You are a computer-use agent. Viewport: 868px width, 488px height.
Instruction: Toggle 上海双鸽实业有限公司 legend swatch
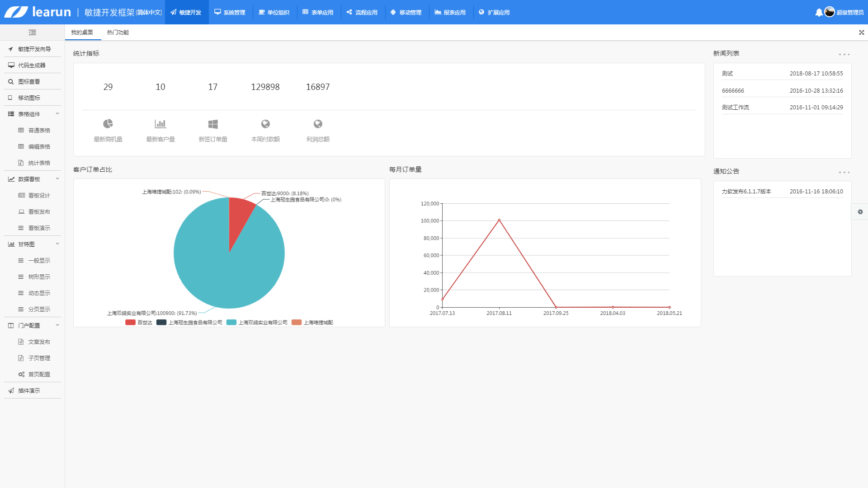click(x=231, y=322)
